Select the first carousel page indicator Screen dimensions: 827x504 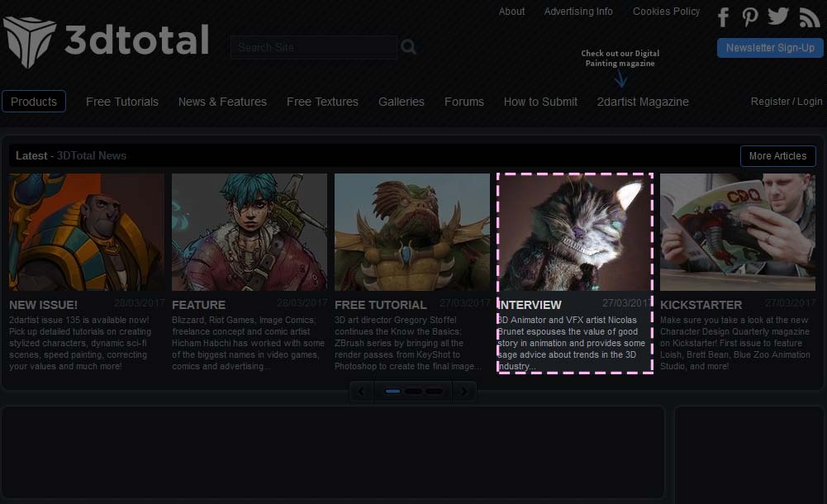coord(393,391)
